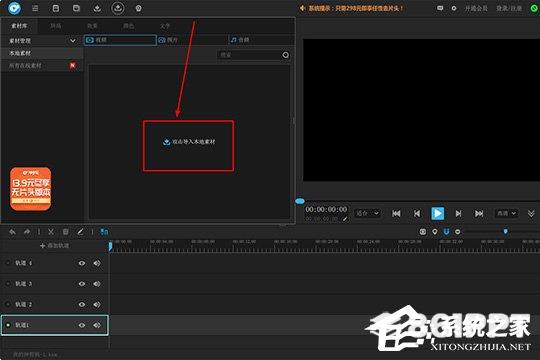Click the import local material prompt in the media area
540x360 pixels.
189,142
